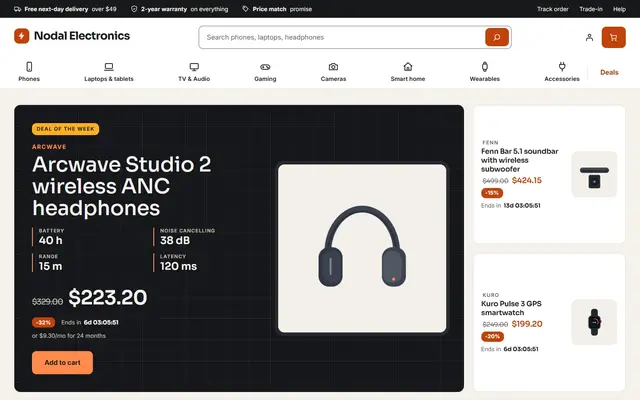Screen dimensions: 640x400
Task: Click the 120 ms latency spec
Action: pyautogui.click(x=178, y=266)
